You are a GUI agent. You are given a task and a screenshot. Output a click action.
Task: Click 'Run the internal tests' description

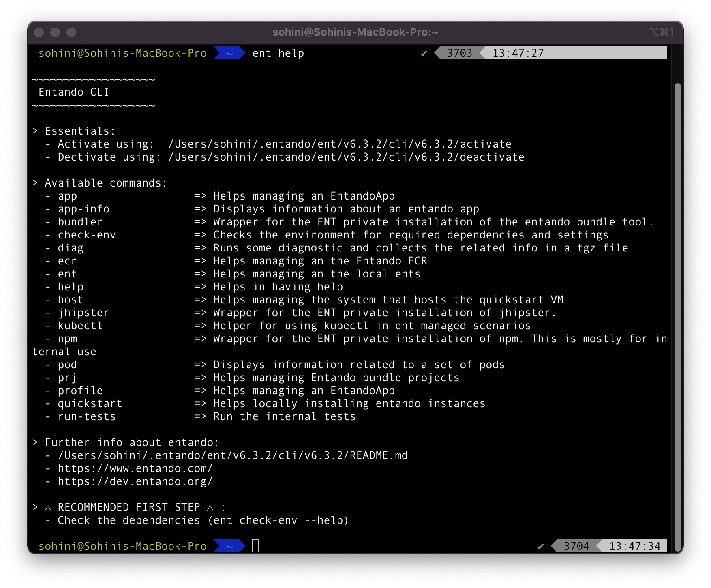coord(285,416)
